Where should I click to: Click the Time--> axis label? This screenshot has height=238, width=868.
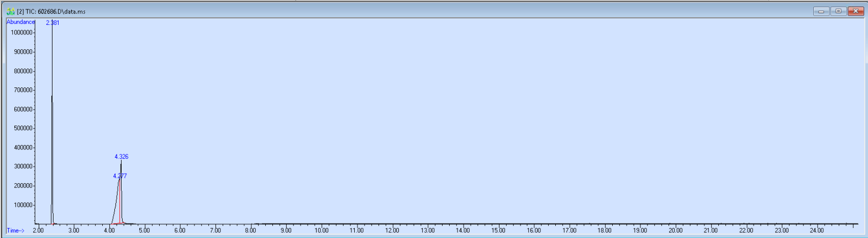click(x=15, y=230)
